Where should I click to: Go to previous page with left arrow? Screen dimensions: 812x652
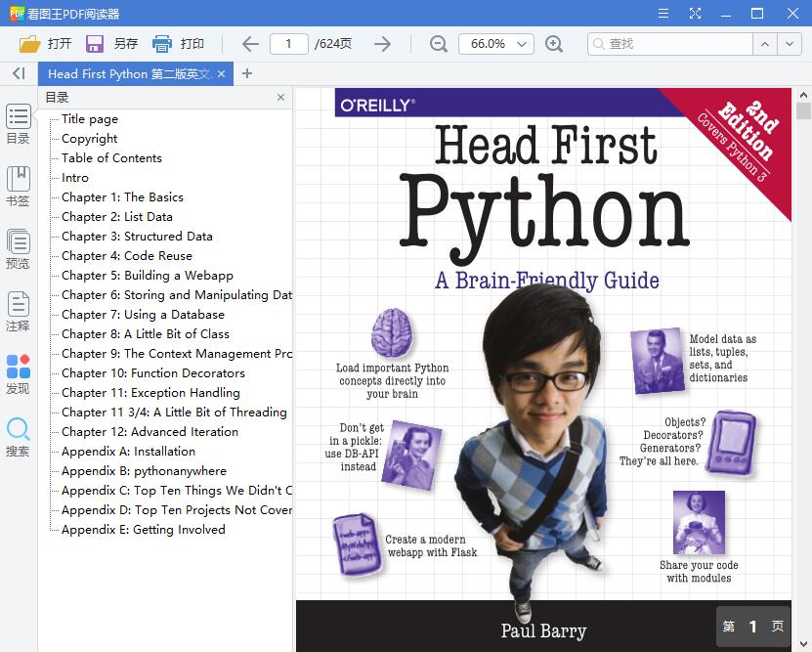[x=251, y=44]
